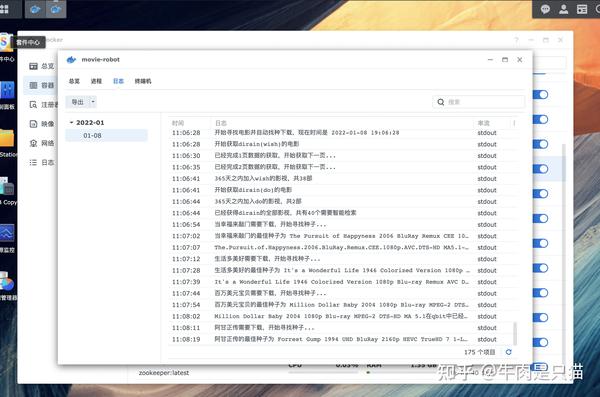Select 总览 in Docker sidebar
Screen dimensions: 600x397
48,66
